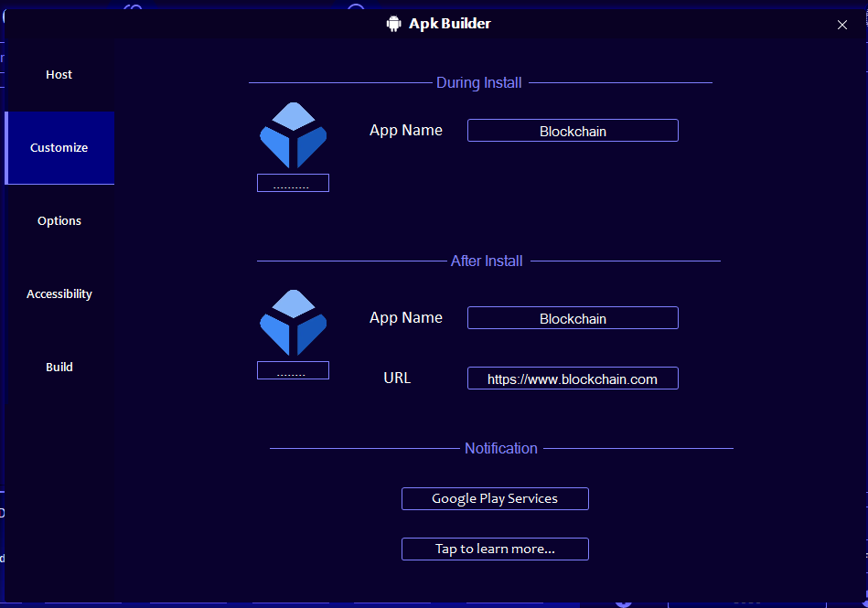Click the Apk Builder title text
868x608 pixels.
pos(450,24)
